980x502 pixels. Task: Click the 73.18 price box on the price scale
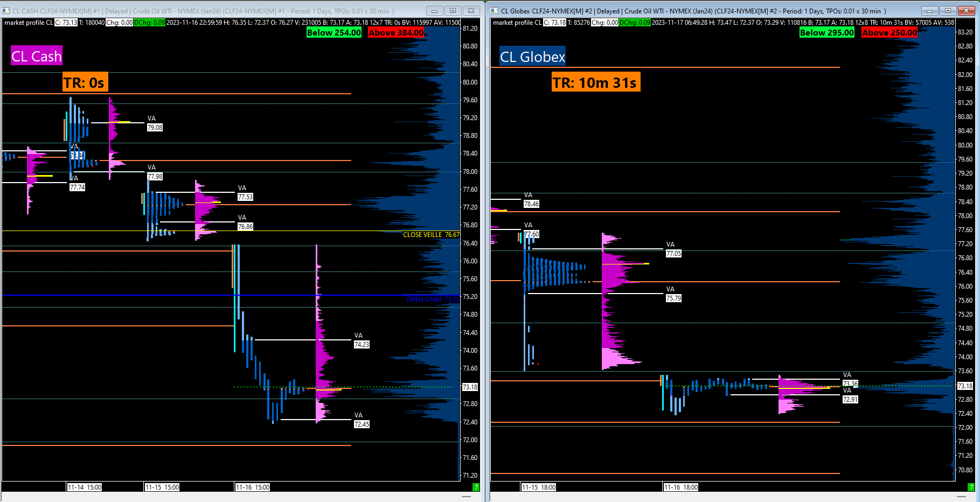pos(470,387)
